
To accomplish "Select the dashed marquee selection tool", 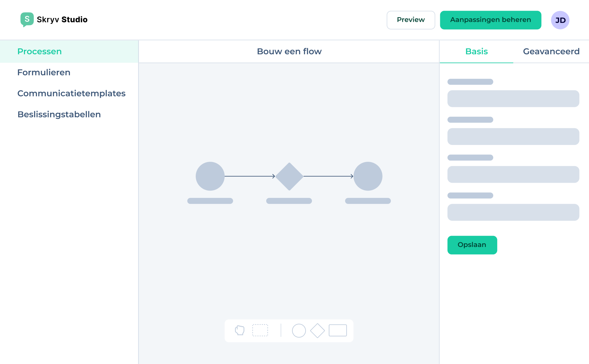I will coord(260,330).
